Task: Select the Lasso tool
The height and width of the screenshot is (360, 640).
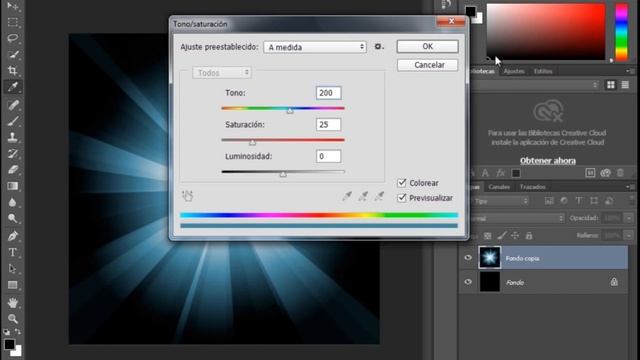Action: click(x=13, y=38)
